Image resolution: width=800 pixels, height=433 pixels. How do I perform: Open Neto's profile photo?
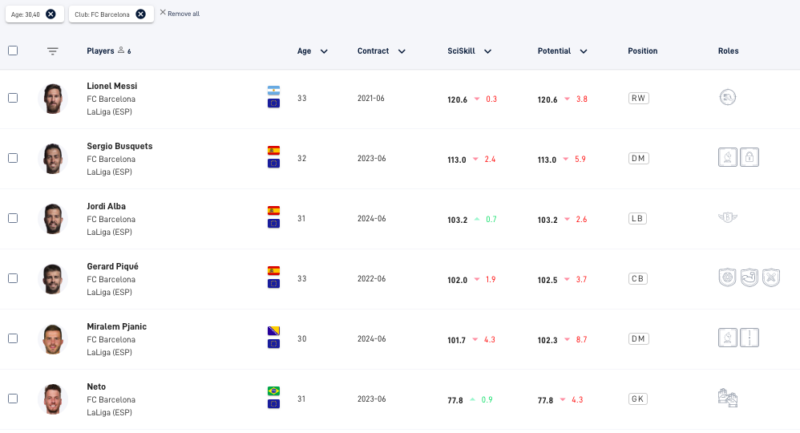point(53,399)
